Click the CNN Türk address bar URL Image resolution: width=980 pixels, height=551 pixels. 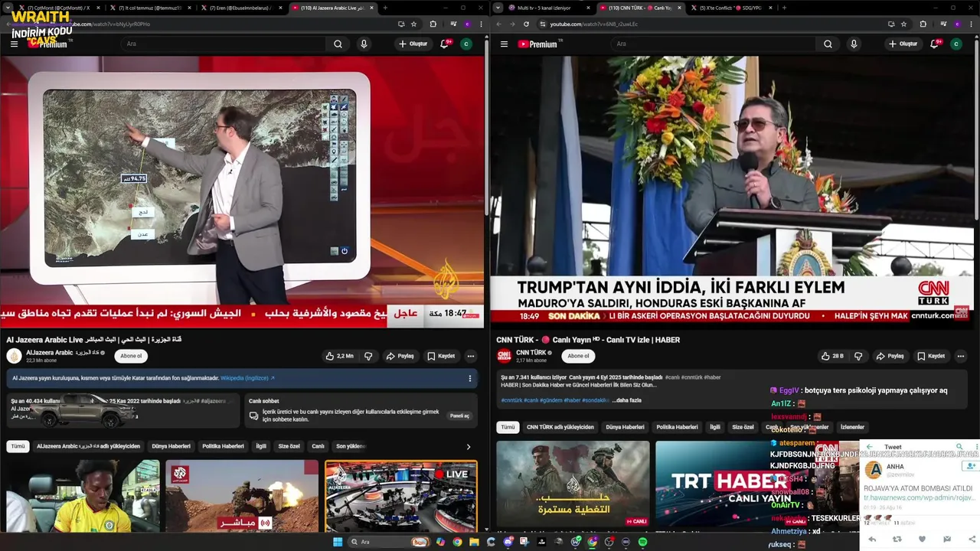click(x=594, y=24)
